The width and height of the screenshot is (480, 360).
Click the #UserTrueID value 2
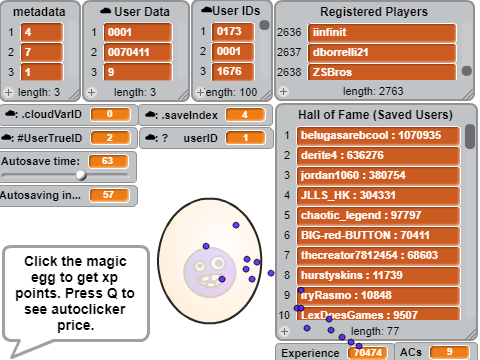110,138
